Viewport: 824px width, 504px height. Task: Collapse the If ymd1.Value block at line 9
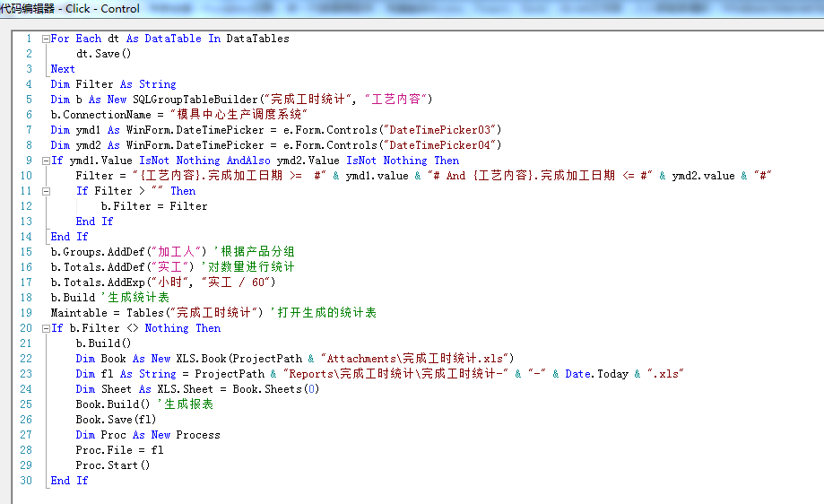[x=46, y=161]
